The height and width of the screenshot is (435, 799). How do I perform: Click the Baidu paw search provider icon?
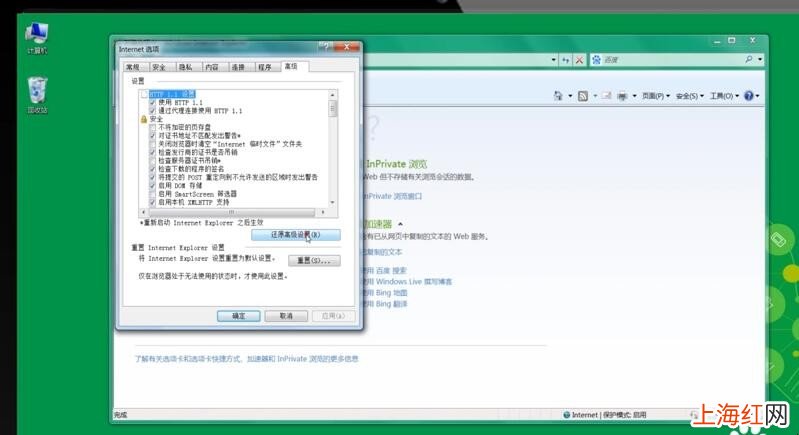(x=596, y=60)
